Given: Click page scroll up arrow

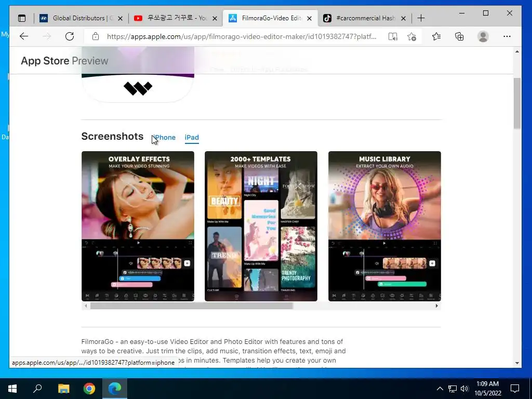Looking at the screenshot, I should (x=517, y=51).
